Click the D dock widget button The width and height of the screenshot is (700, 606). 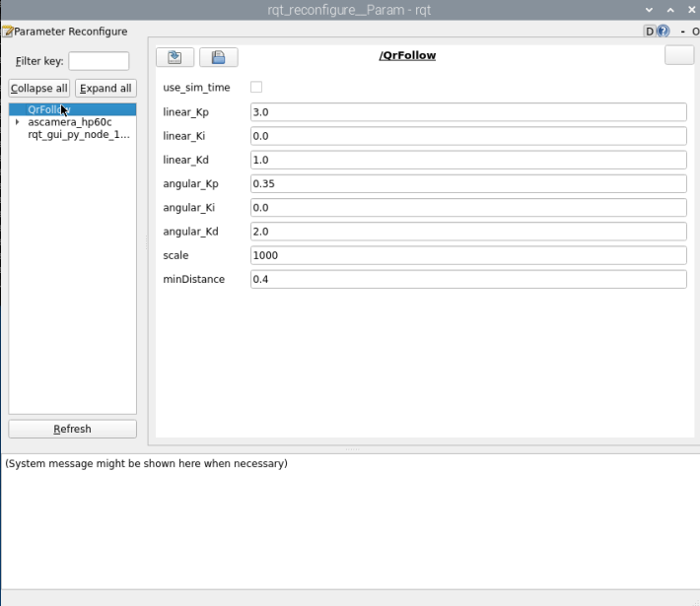click(x=650, y=32)
